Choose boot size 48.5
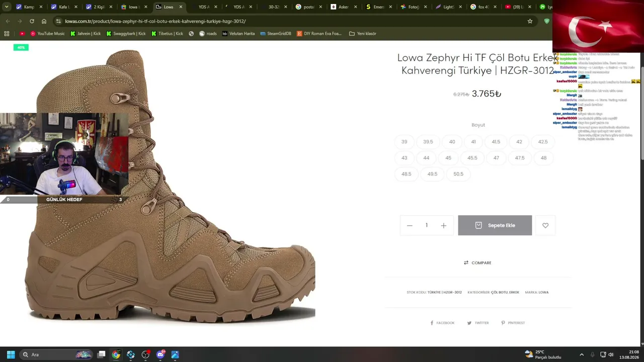 tap(406, 174)
